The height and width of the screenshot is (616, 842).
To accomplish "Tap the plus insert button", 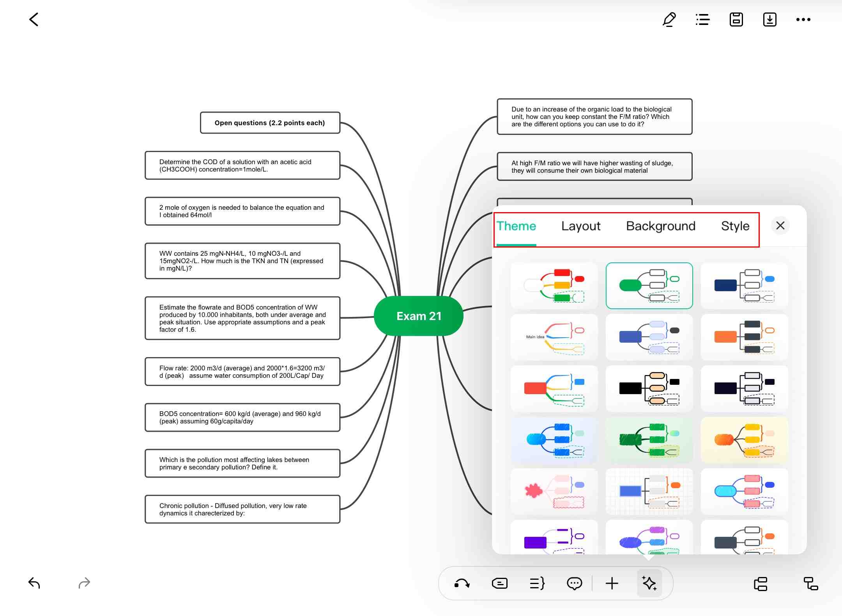I will click(x=612, y=584).
